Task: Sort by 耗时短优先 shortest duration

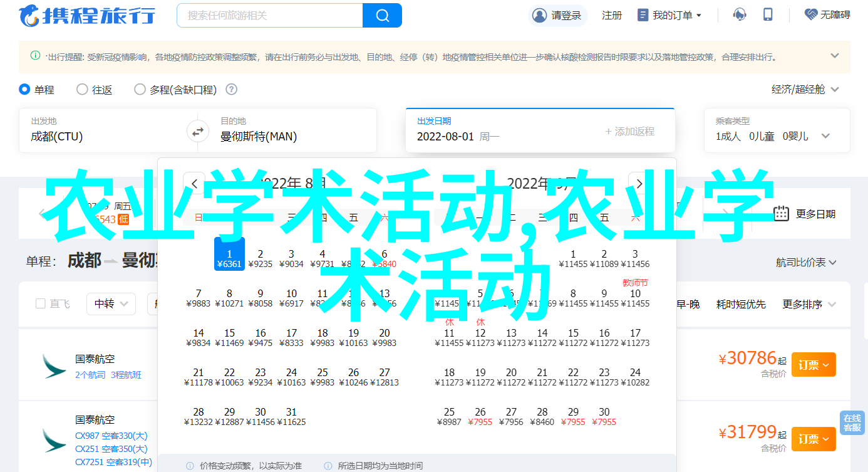Action: pos(741,304)
